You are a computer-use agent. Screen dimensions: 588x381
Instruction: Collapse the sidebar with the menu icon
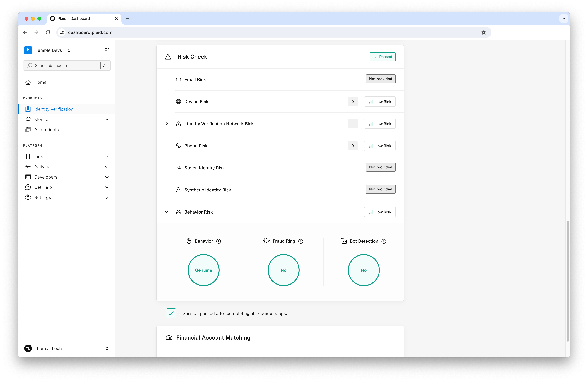(107, 50)
